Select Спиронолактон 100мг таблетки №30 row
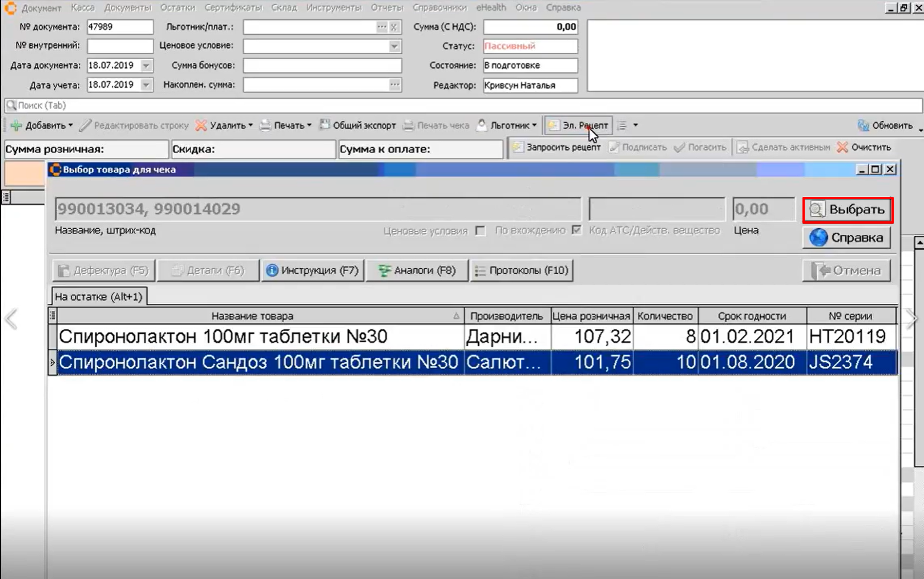The height and width of the screenshot is (579, 924). [223, 337]
